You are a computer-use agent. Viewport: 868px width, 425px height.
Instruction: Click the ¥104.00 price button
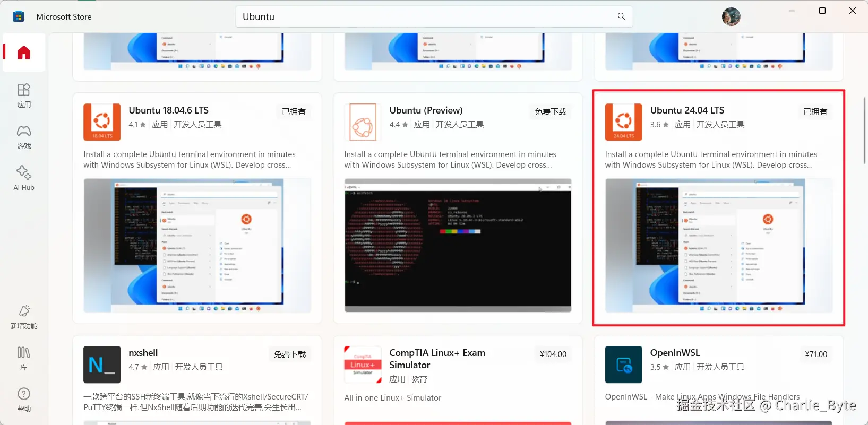(553, 354)
